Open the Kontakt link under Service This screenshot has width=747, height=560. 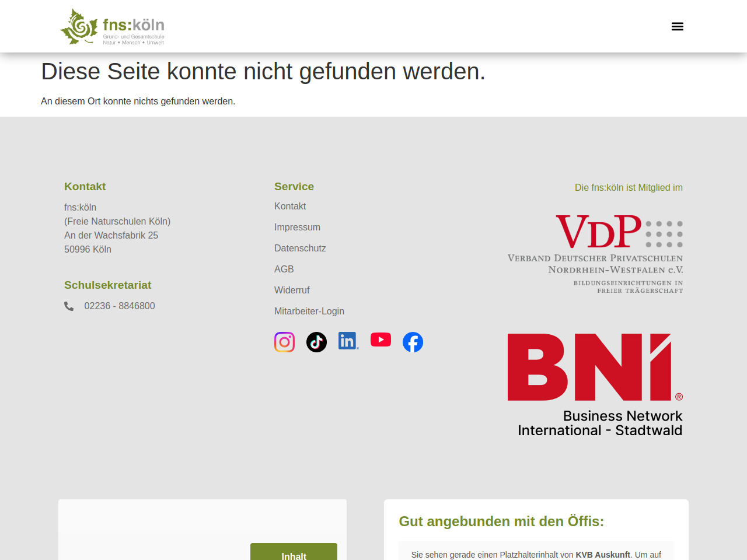(290, 206)
